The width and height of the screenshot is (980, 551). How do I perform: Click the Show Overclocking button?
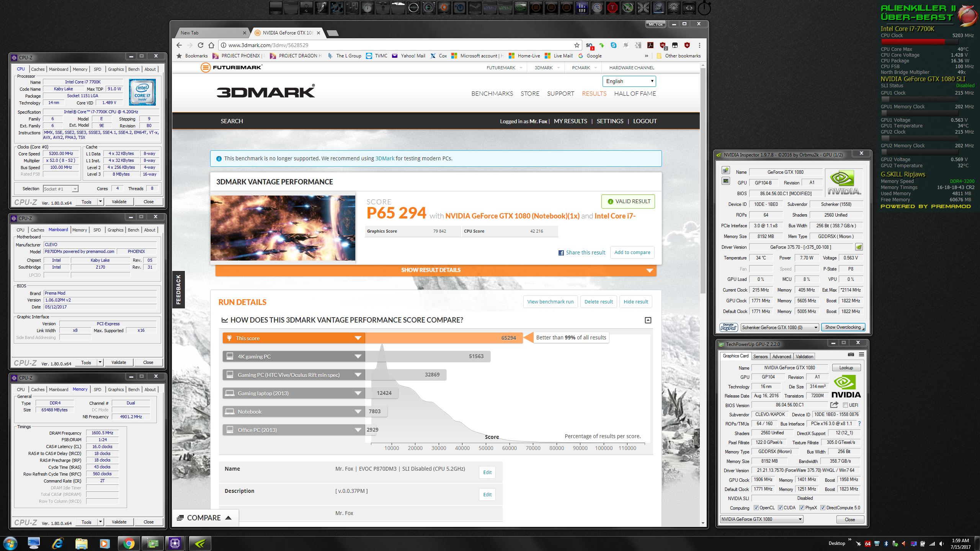click(x=843, y=327)
